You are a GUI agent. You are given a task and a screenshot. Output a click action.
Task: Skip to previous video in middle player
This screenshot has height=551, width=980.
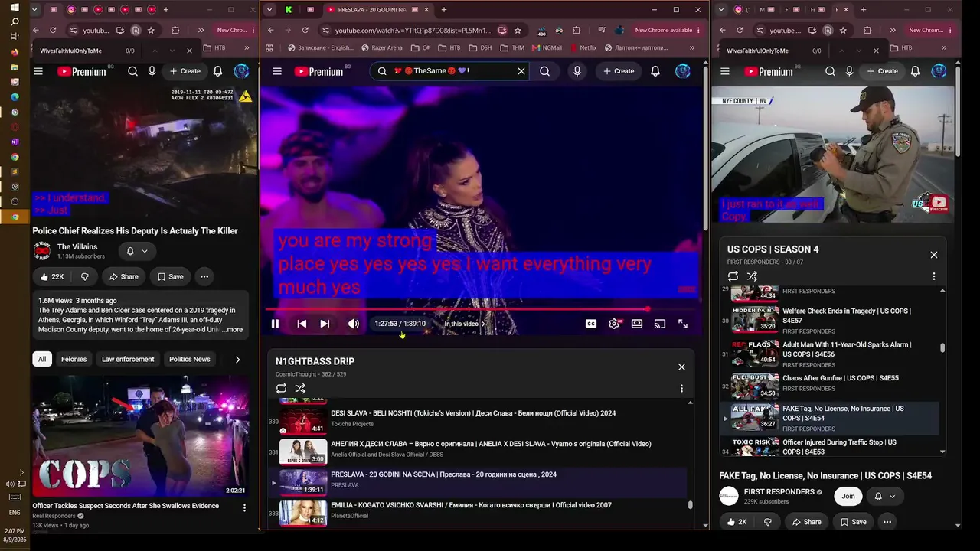click(302, 324)
